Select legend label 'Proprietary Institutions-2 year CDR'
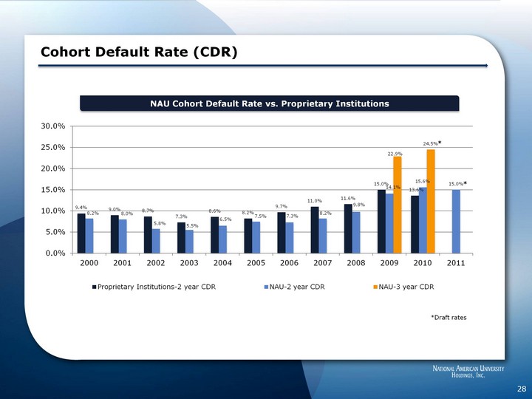The image size is (532, 399). coord(157,287)
